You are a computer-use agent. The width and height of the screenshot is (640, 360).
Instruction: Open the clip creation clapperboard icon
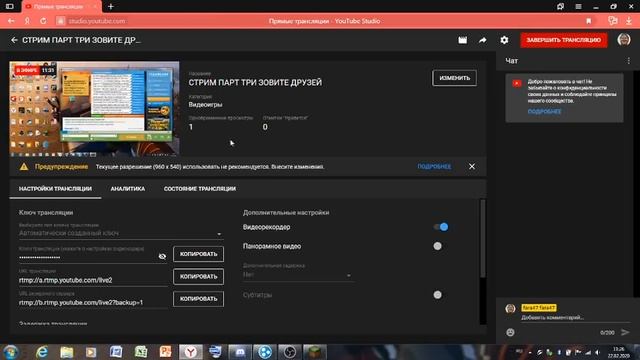(462, 40)
